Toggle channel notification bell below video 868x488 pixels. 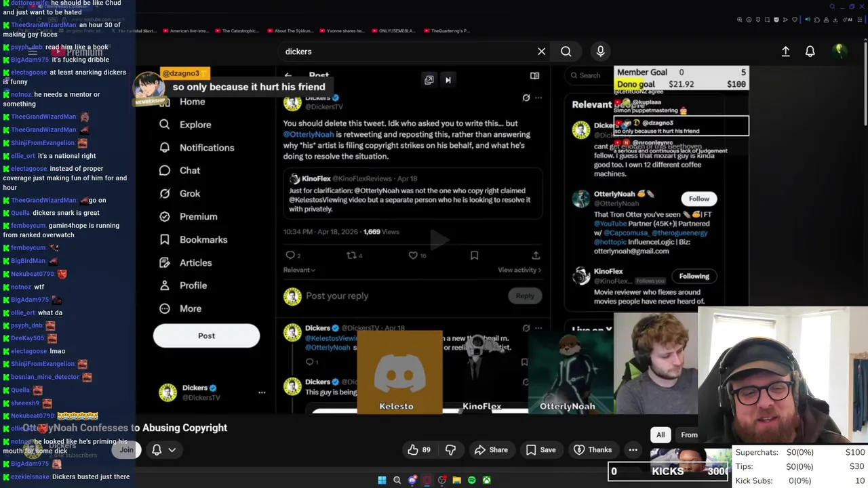point(157,449)
